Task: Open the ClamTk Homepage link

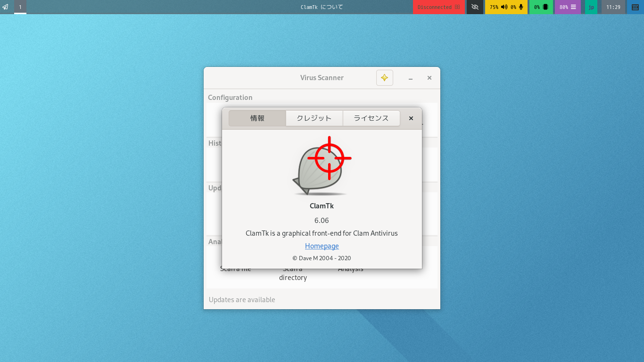Action: pos(322,246)
